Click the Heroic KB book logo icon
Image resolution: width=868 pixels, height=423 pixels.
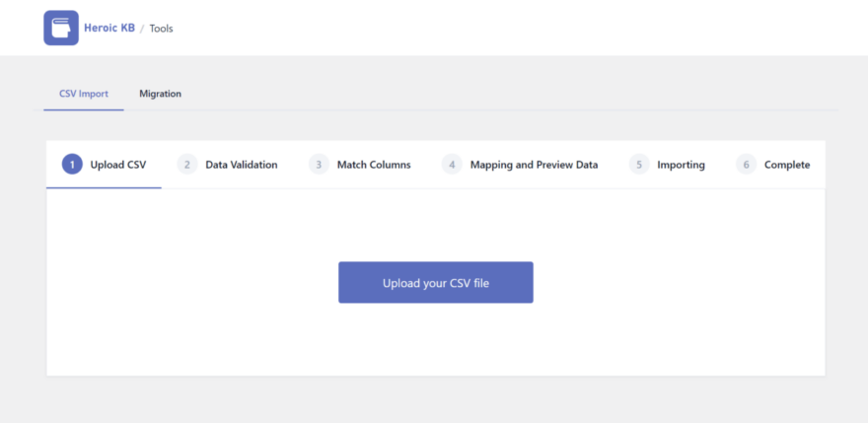pos(61,28)
